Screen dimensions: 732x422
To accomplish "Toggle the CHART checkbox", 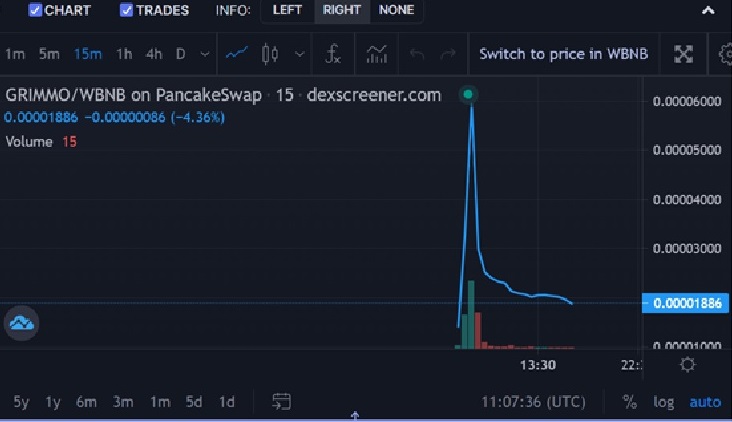I will 35,10.
